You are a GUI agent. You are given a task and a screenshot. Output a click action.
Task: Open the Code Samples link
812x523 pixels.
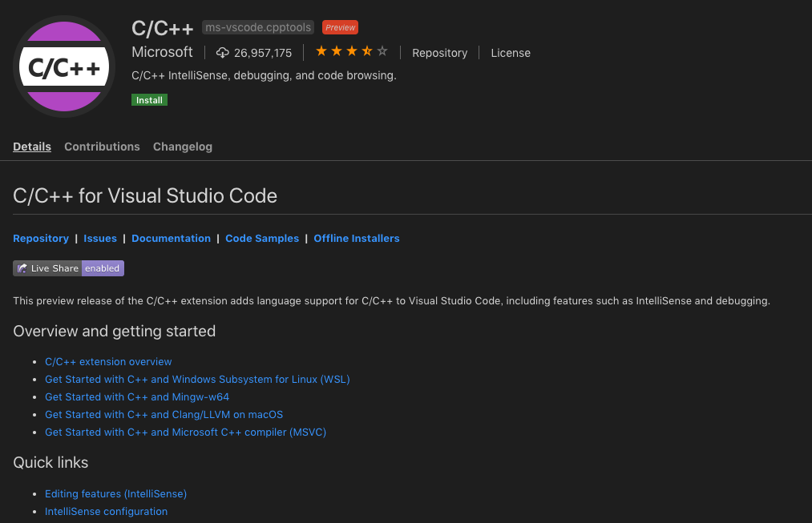click(x=262, y=239)
